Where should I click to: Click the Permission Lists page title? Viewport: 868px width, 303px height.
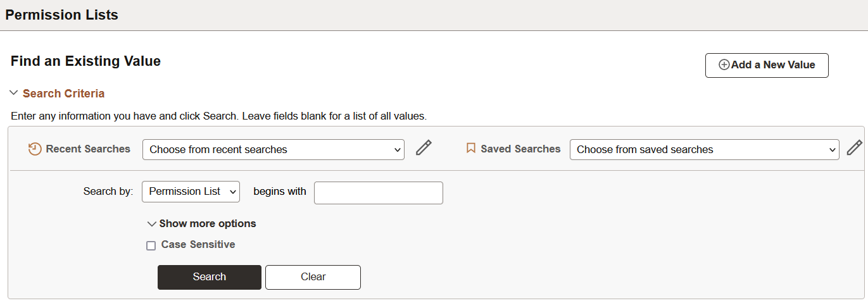61,15
